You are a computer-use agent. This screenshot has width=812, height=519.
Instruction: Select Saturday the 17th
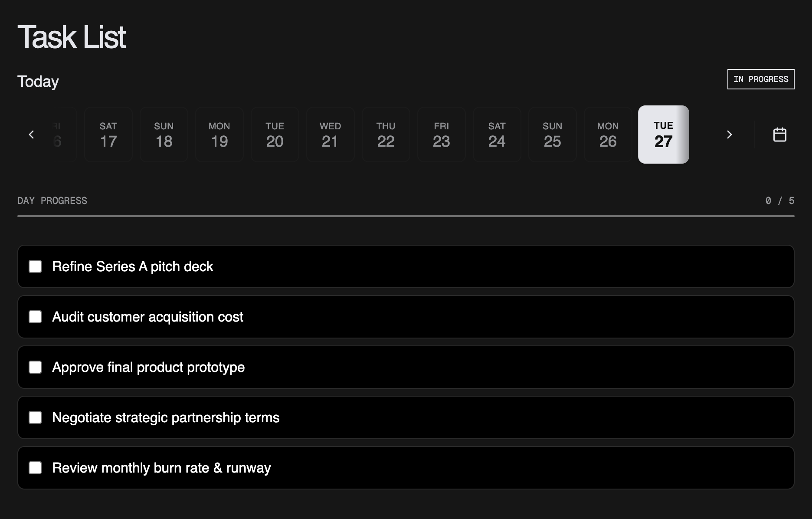coord(108,135)
